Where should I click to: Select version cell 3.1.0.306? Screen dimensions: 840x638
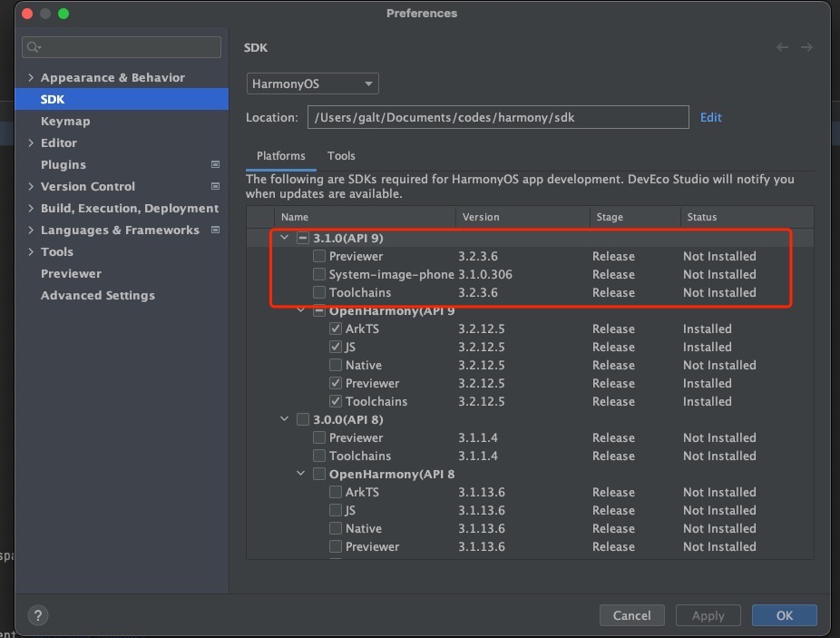click(x=485, y=274)
